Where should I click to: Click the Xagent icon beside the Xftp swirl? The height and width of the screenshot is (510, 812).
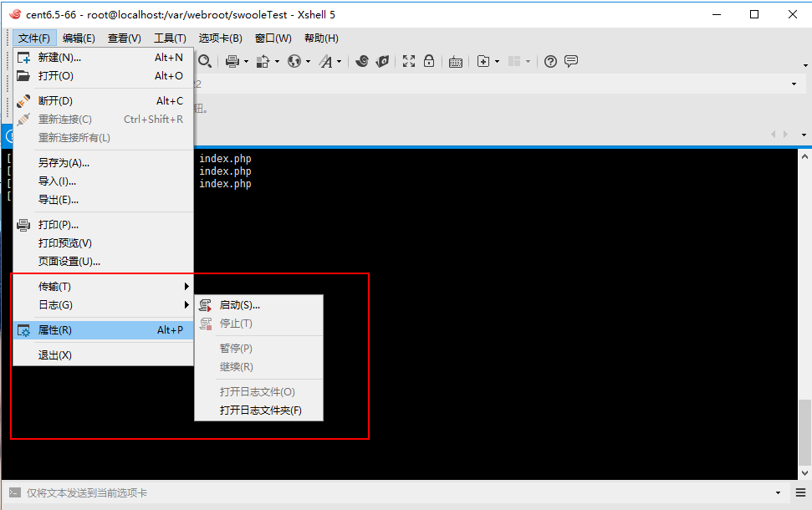(383, 62)
